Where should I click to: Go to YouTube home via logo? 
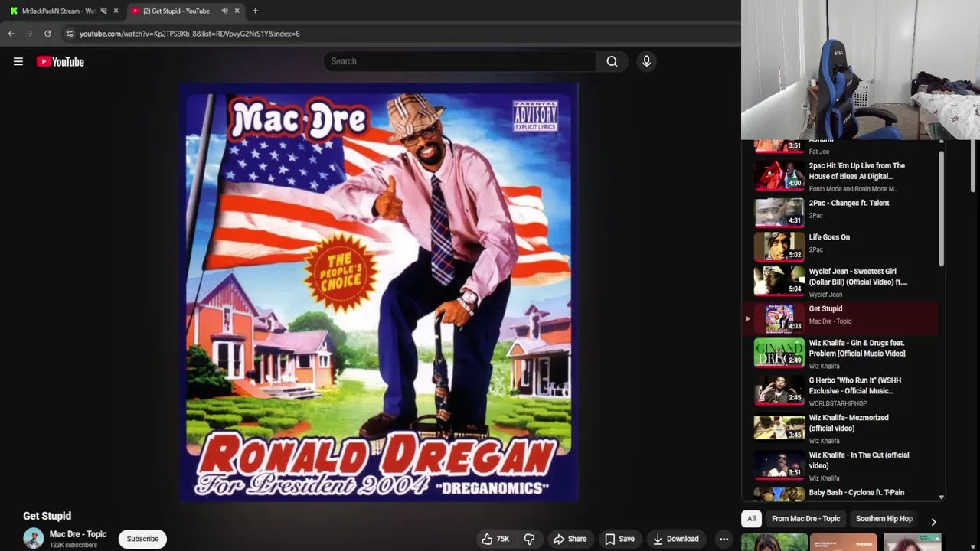(60, 62)
